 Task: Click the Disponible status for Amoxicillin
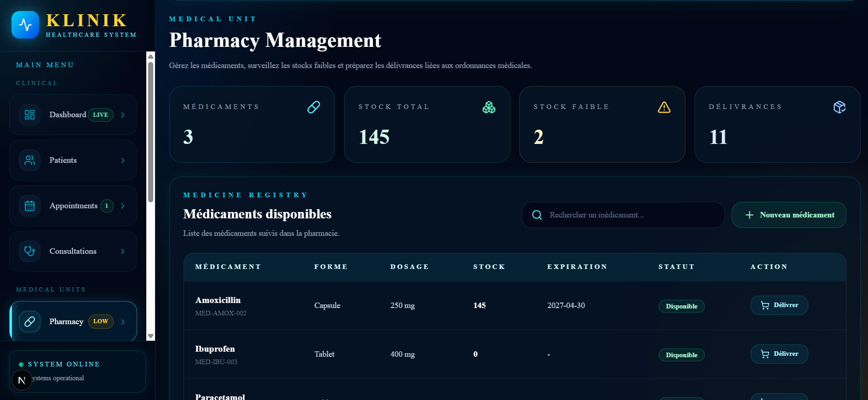pos(681,306)
